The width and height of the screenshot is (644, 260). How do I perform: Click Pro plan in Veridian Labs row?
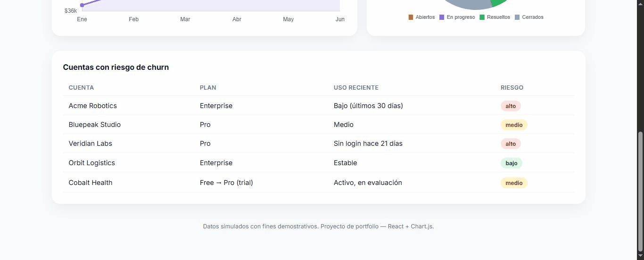pos(205,143)
